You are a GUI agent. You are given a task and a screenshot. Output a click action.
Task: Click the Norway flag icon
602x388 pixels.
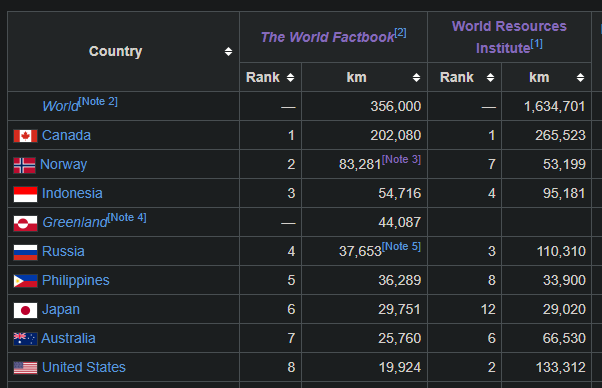click(25, 165)
